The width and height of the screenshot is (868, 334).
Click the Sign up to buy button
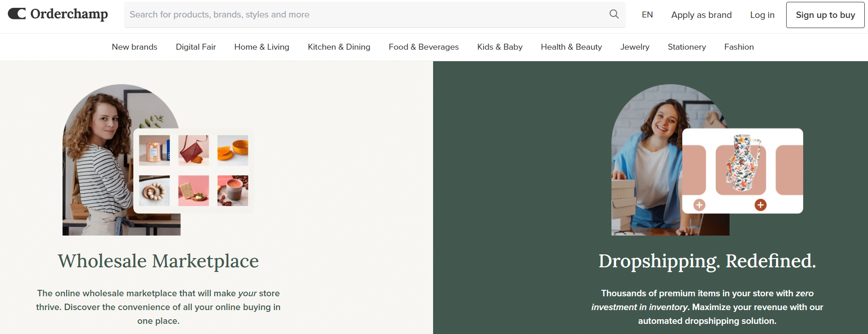825,15
